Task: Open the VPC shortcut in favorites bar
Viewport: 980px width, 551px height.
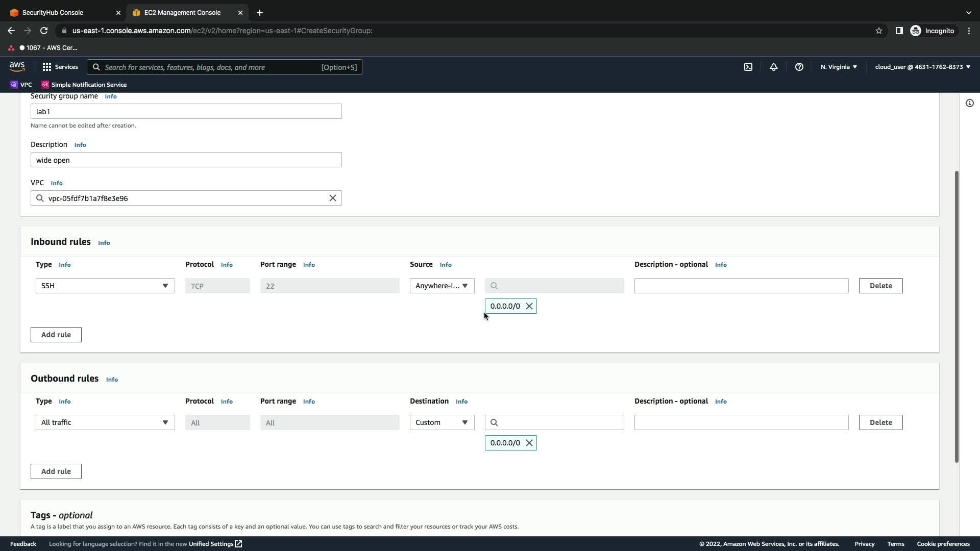Action: point(21,85)
